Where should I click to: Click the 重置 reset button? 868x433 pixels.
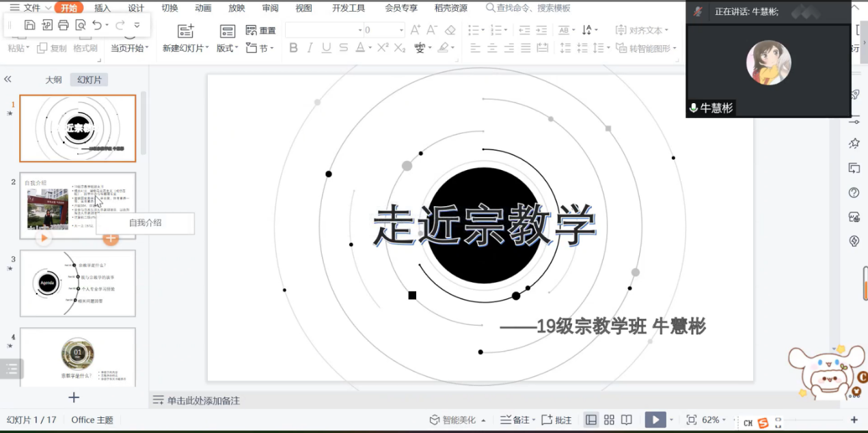point(260,31)
